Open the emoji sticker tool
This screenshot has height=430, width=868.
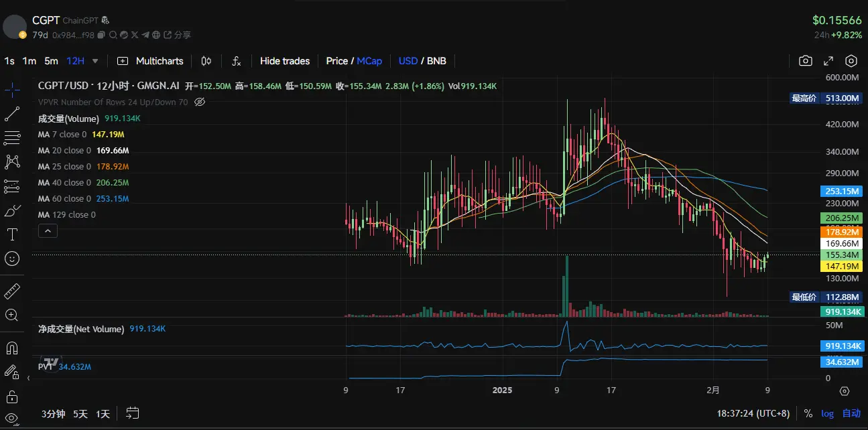coord(12,259)
